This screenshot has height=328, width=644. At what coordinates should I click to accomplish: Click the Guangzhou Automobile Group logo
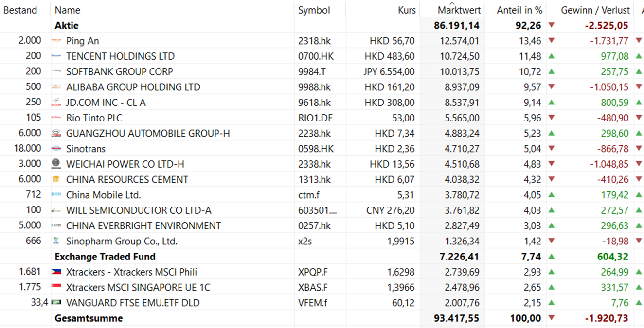pos(56,133)
